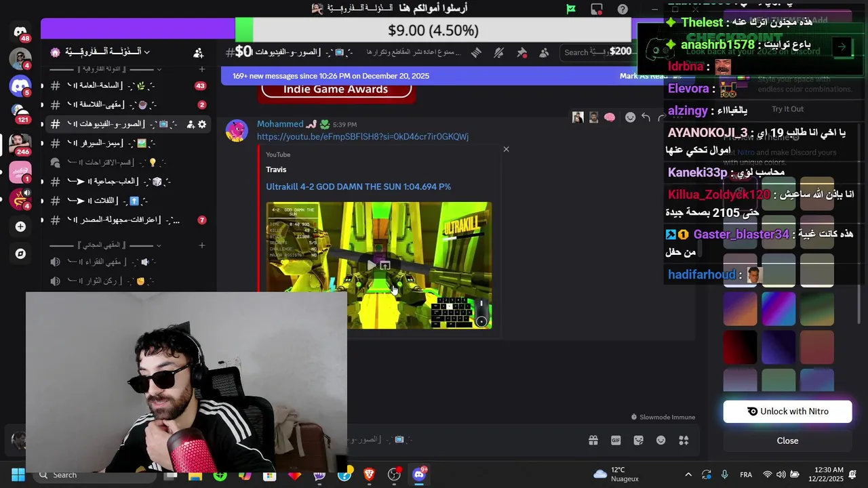Open Windows Start menu
The height and width of the screenshot is (488, 868).
(18, 474)
